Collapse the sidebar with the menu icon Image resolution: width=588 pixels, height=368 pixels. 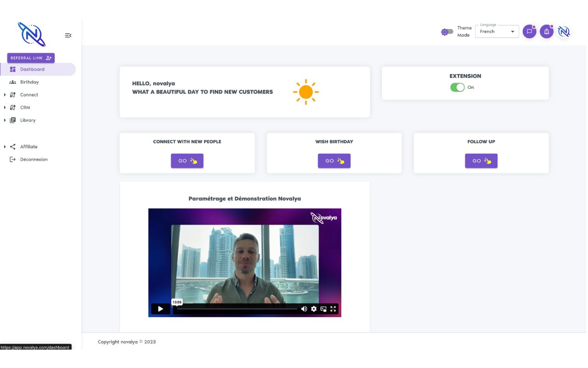tap(68, 35)
